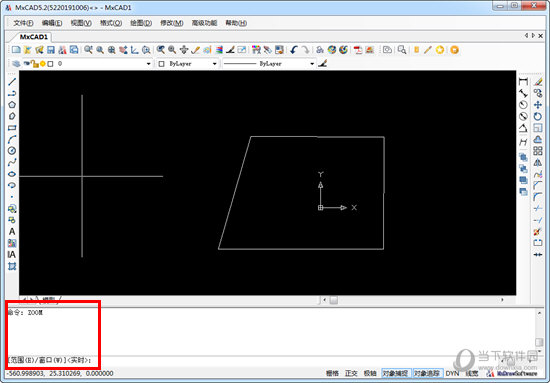Viewport: 550px width, 383px height.
Task: Expand the layer 0 dropdown
Action: tap(148, 64)
